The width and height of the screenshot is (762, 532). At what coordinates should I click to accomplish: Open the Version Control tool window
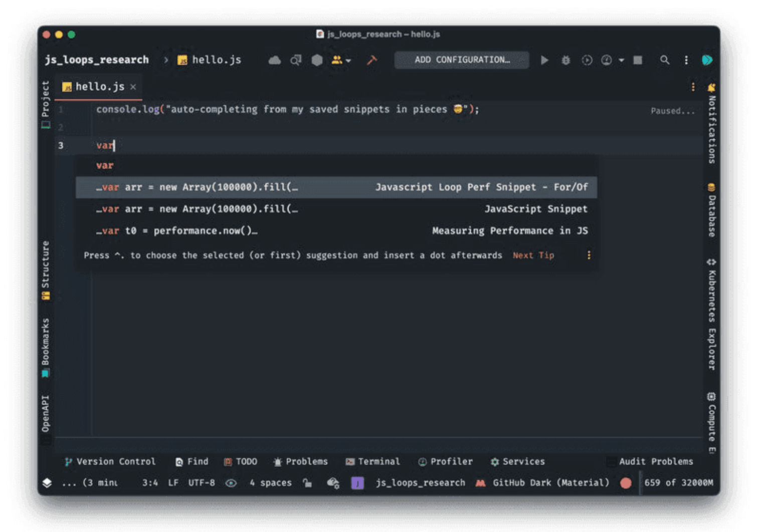pos(110,461)
